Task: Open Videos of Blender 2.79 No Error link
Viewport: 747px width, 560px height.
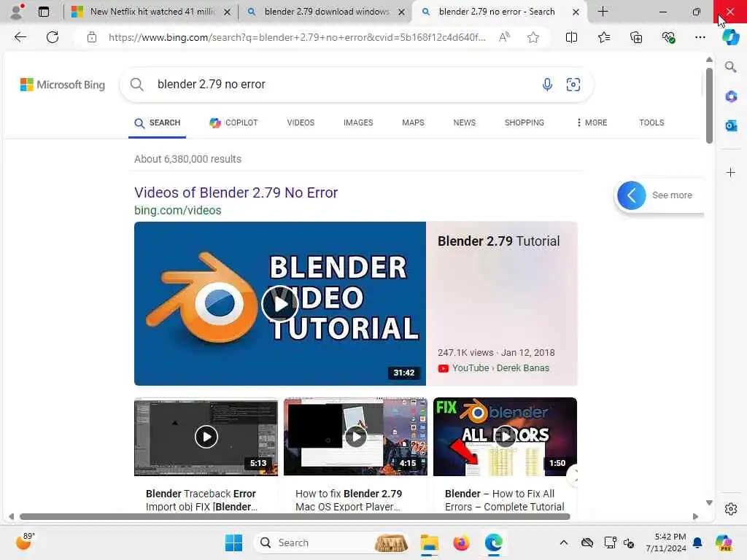Action: pos(236,192)
